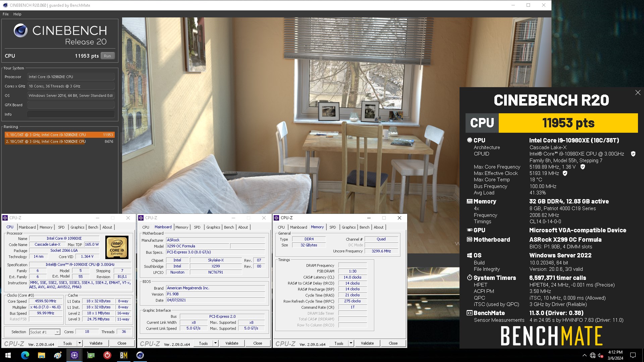Image resolution: width=644 pixels, height=362 pixels.
Task: Show hidden tray icons chevron
Action: (x=585, y=355)
